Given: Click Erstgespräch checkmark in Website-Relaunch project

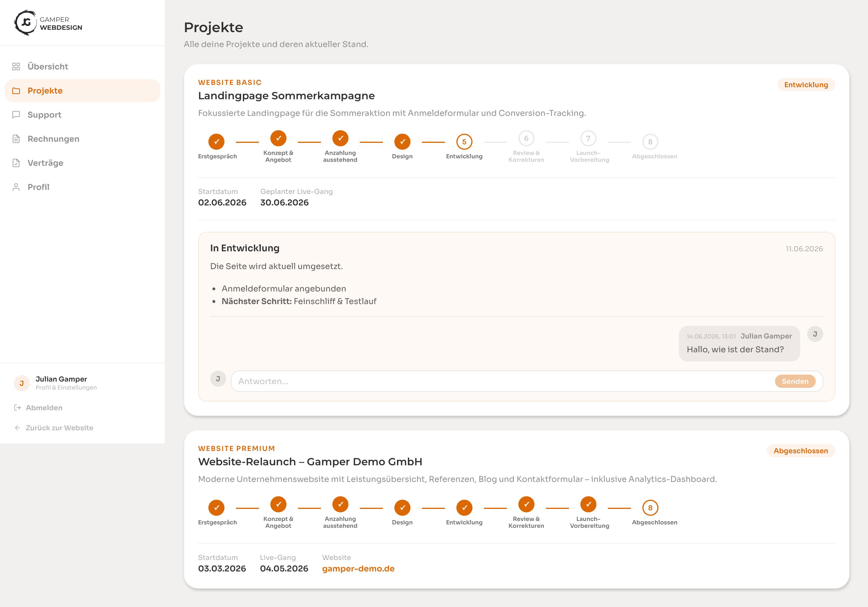Looking at the screenshot, I should [x=217, y=508].
